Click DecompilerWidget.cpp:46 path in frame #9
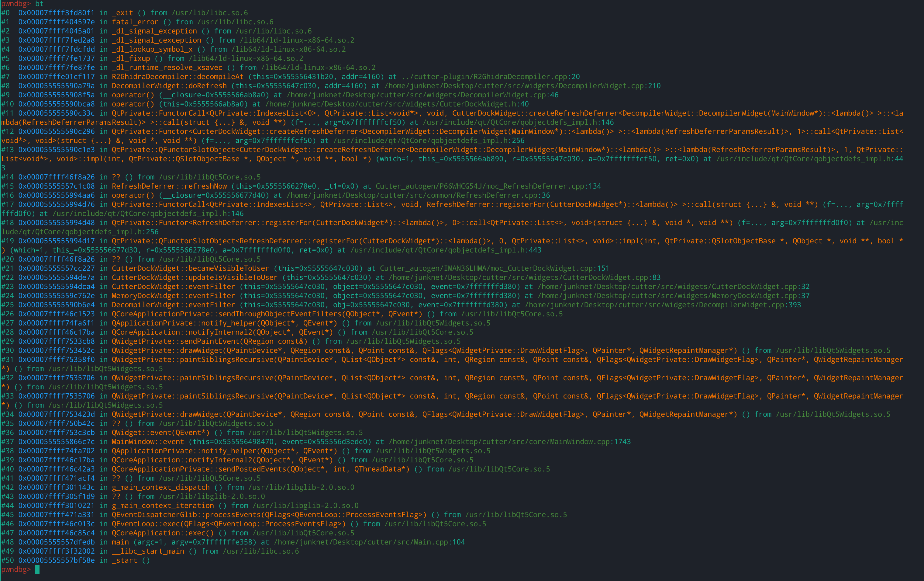 click(422, 95)
